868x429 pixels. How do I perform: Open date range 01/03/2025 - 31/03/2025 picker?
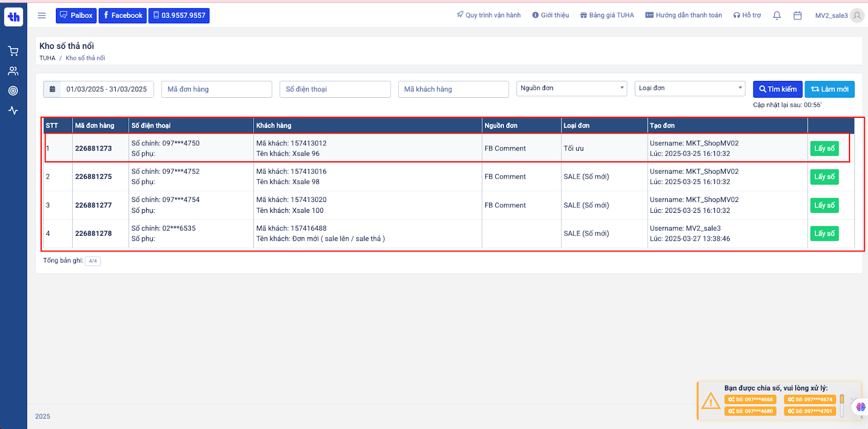click(x=106, y=89)
